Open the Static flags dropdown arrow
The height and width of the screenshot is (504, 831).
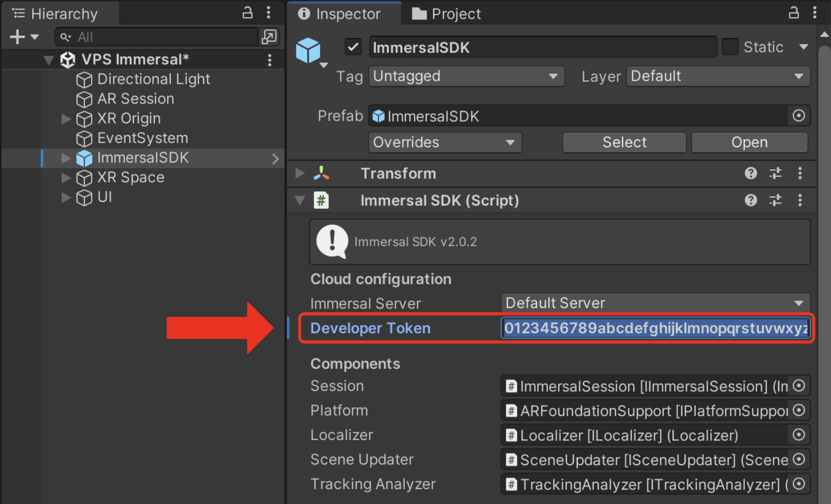pyautogui.click(x=804, y=47)
